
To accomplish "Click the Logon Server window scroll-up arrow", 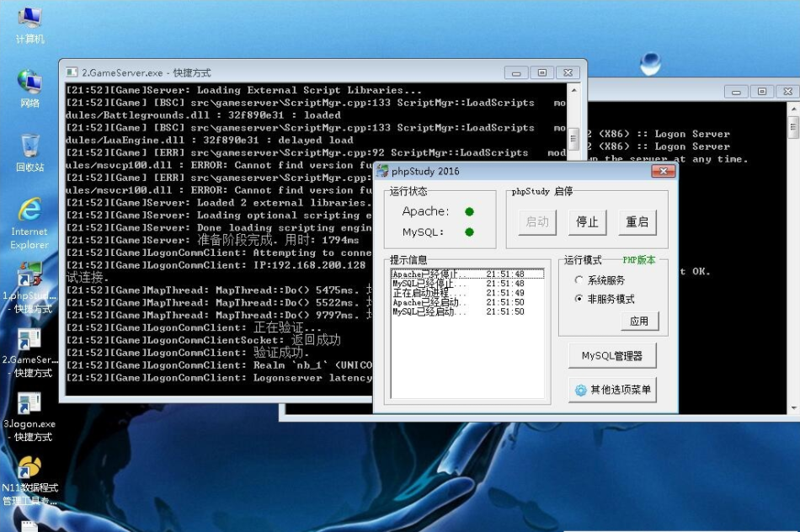I will [x=792, y=109].
